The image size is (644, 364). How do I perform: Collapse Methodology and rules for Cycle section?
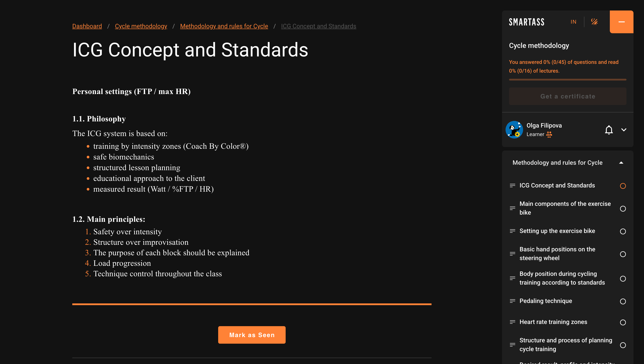coord(621,163)
